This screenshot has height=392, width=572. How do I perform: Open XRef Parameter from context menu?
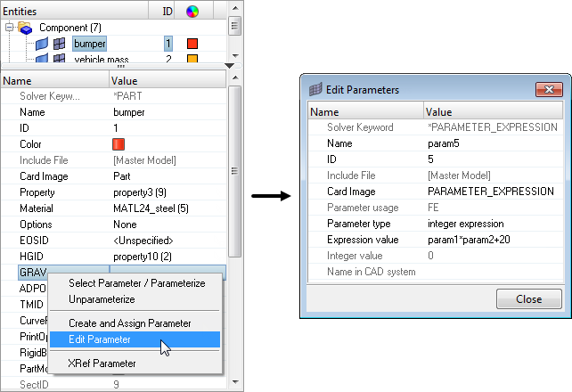coord(102,363)
